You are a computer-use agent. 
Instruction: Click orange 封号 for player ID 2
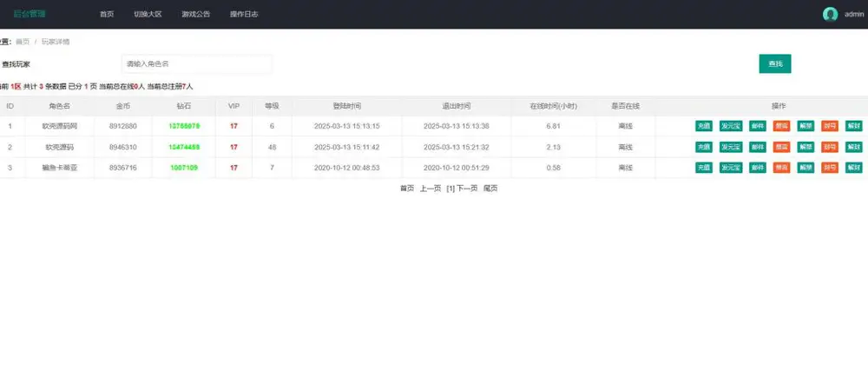(x=830, y=148)
